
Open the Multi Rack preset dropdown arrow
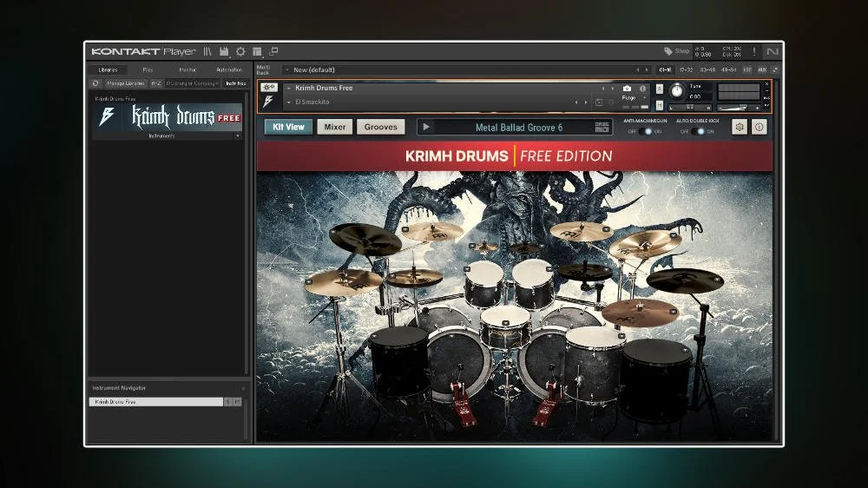coord(286,69)
